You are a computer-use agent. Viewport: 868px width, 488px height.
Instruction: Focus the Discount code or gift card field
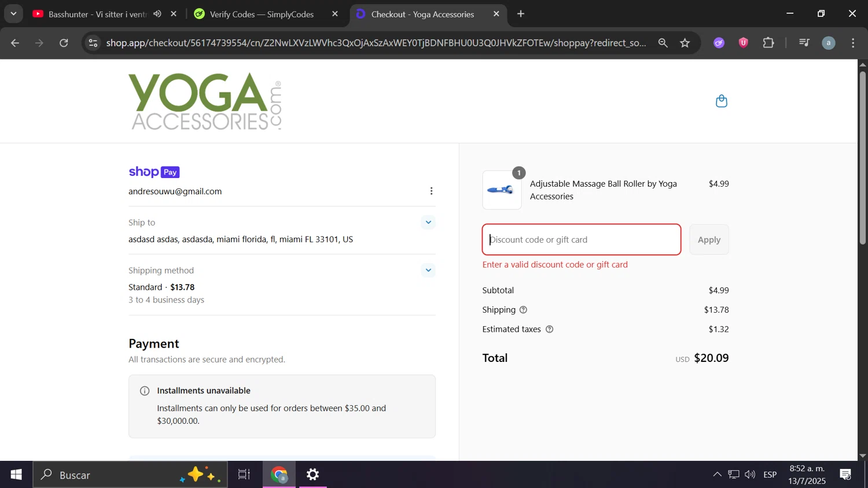pos(581,239)
